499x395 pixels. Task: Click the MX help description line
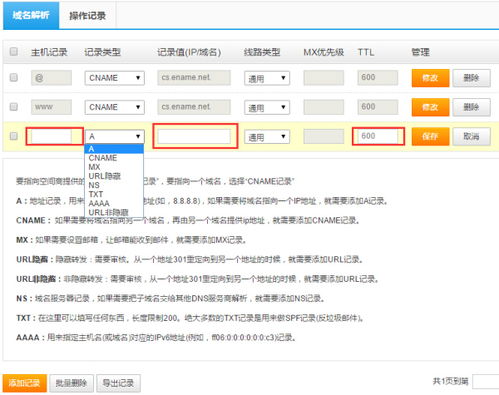pyautogui.click(x=131, y=240)
